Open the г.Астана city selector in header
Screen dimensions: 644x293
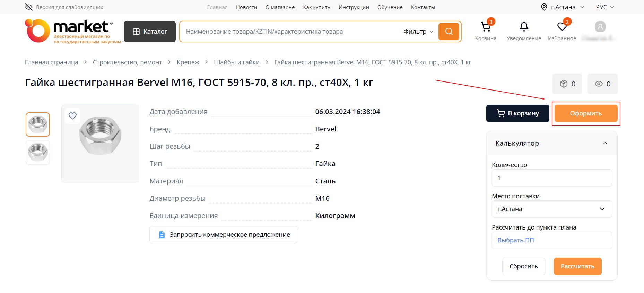[x=563, y=7]
